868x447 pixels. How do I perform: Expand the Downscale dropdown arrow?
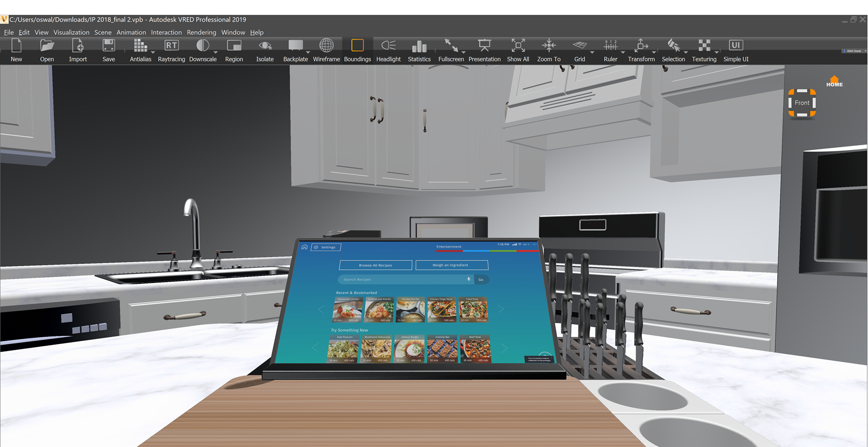pyautogui.click(x=216, y=52)
